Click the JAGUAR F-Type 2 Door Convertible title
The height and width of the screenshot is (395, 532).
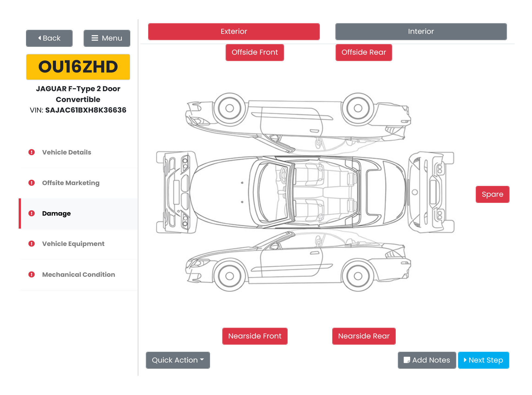point(78,94)
